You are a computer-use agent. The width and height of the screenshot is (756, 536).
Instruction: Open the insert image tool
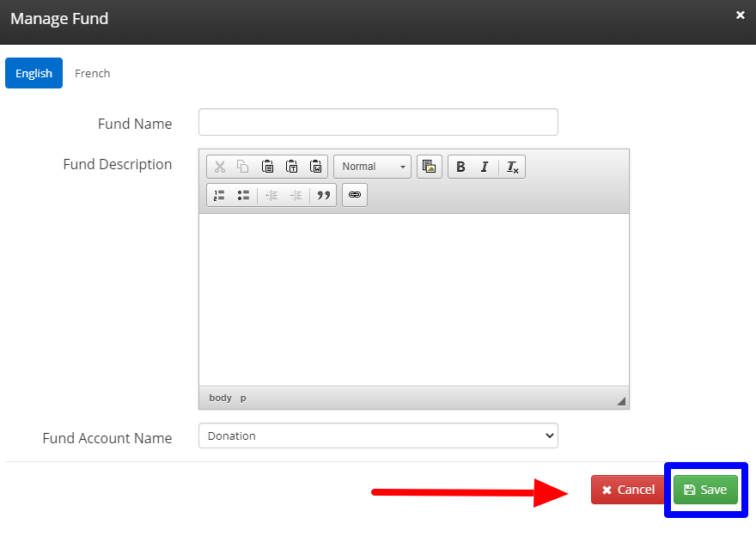pos(430,167)
